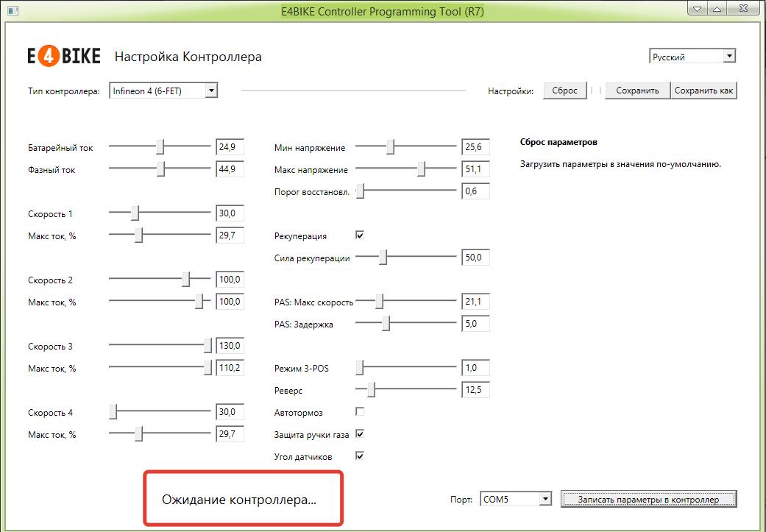Screen dimensions: 766x532
Task: Click the Режим 3-POS slider
Action: point(406,367)
